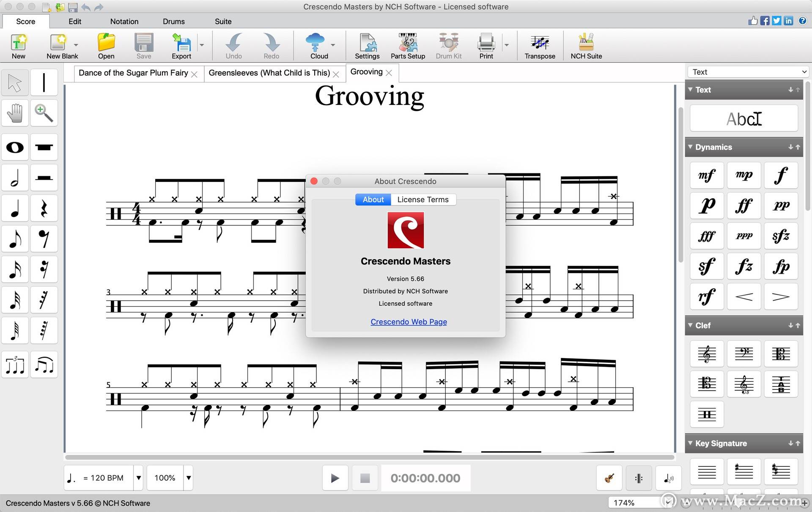This screenshot has height=512, width=812.
Task: Open the Text dropdown panel
Action: (748, 71)
